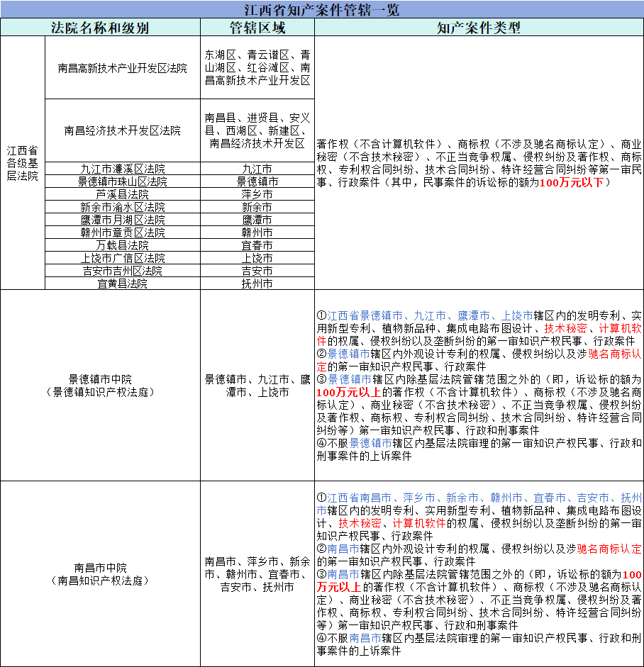Click the 芦溪县法院 cell
The height and width of the screenshot is (667, 644).
pyautogui.click(x=123, y=194)
